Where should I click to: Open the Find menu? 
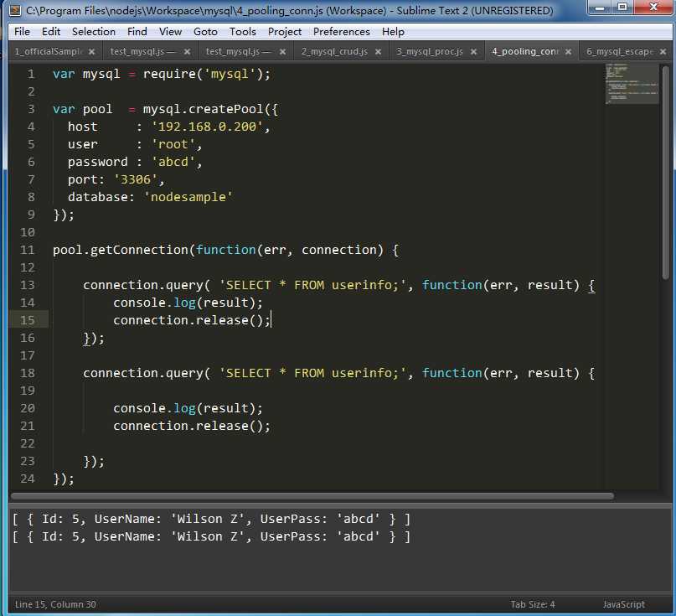[x=137, y=32]
